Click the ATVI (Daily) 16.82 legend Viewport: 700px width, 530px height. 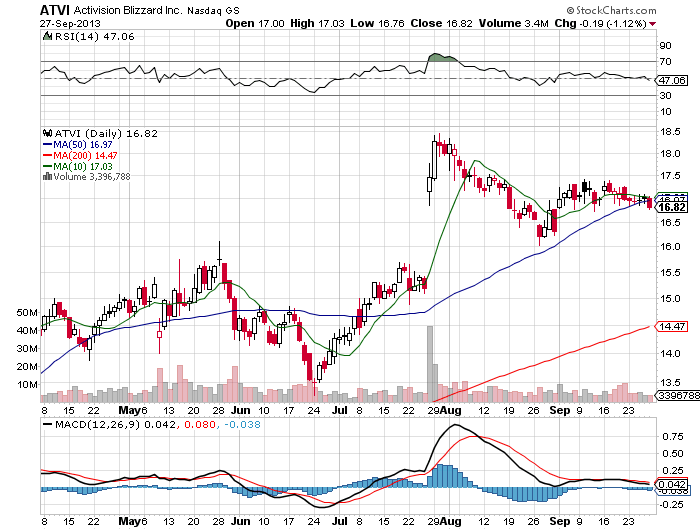(x=106, y=134)
